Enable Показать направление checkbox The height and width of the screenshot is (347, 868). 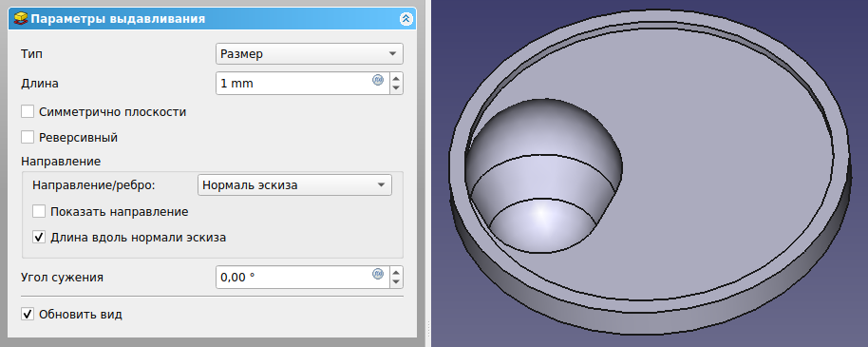(39, 211)
